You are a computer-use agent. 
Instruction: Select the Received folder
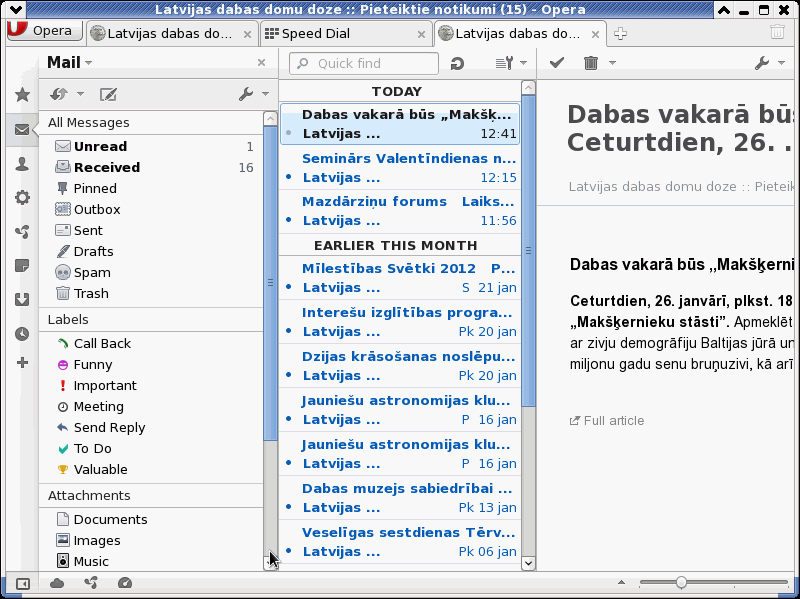click(151, 167)
